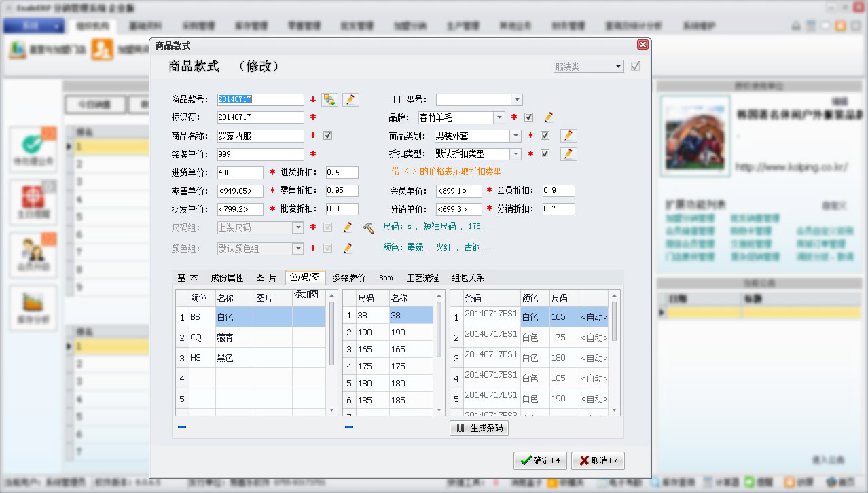Open the 工艺流程 tab
Screen dimensions: 868x493
coord(422,278)
